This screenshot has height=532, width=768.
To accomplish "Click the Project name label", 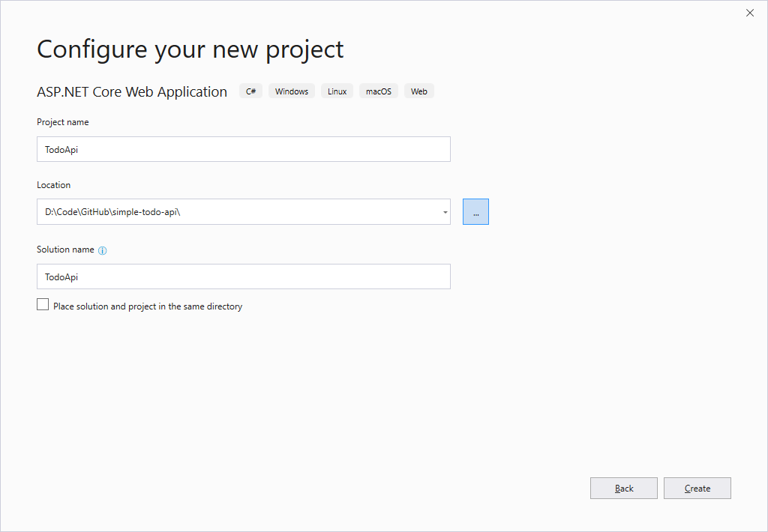I will pyautogui.click(x=63, y=122).
